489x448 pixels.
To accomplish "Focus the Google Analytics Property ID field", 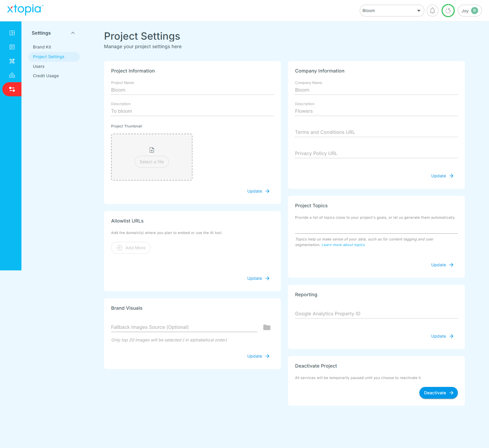I will click(376, 314).
